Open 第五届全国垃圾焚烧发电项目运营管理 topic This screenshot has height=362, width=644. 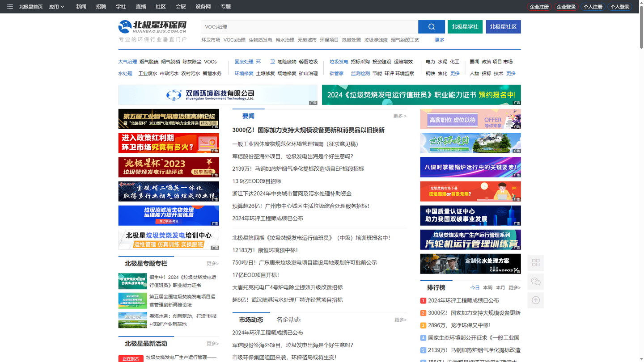(182, 300)
